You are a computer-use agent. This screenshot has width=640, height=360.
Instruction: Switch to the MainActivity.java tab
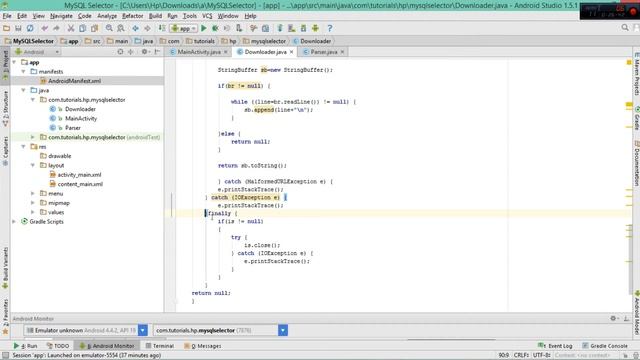[199, 52]
